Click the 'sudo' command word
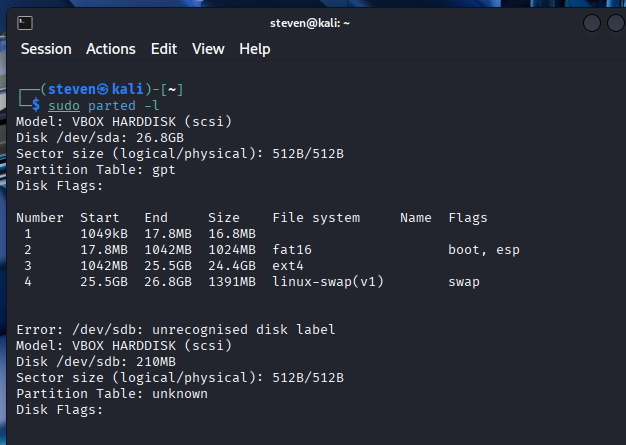 64,105
